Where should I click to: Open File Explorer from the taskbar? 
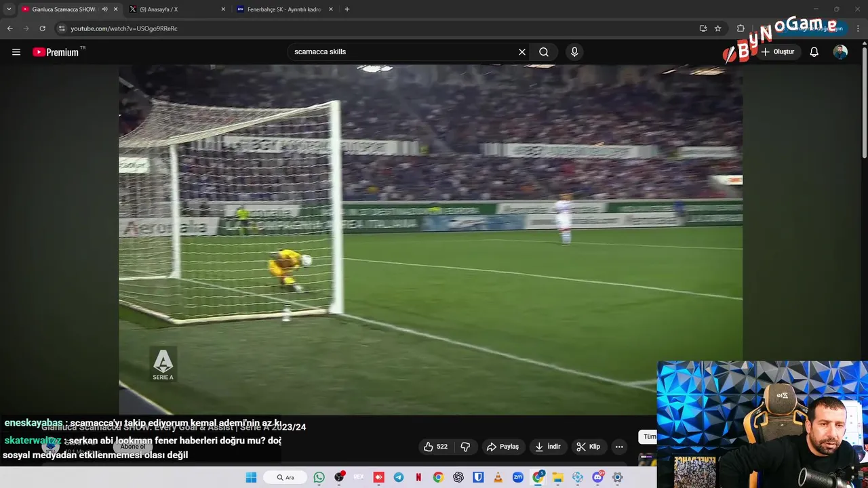click(558, 477)
